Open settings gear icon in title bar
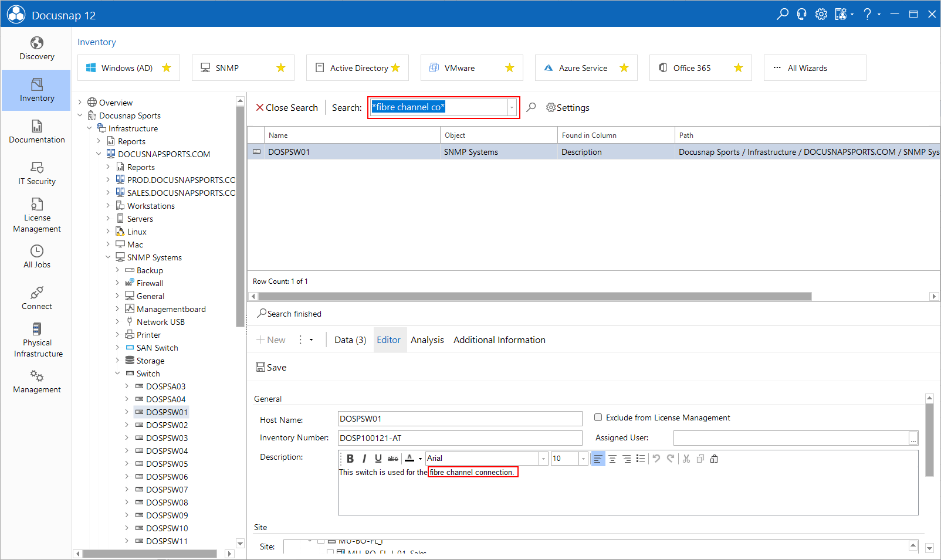The width and height of the screenshot is (941, 560). coord(821,14)
